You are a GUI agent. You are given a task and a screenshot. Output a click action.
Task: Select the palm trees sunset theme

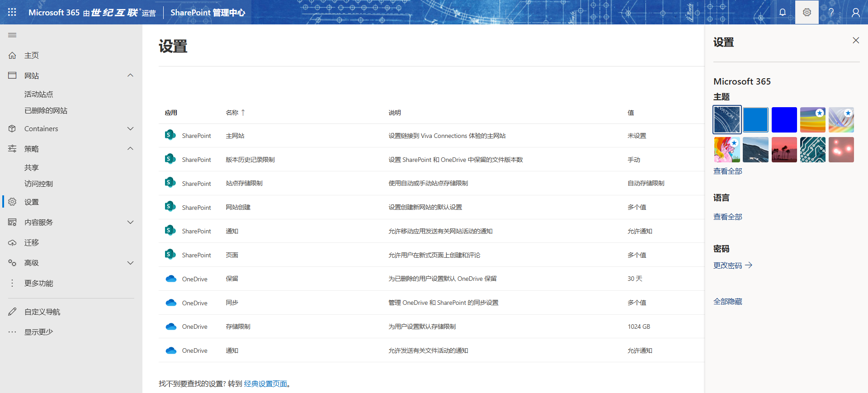click(x=784, y=150)
